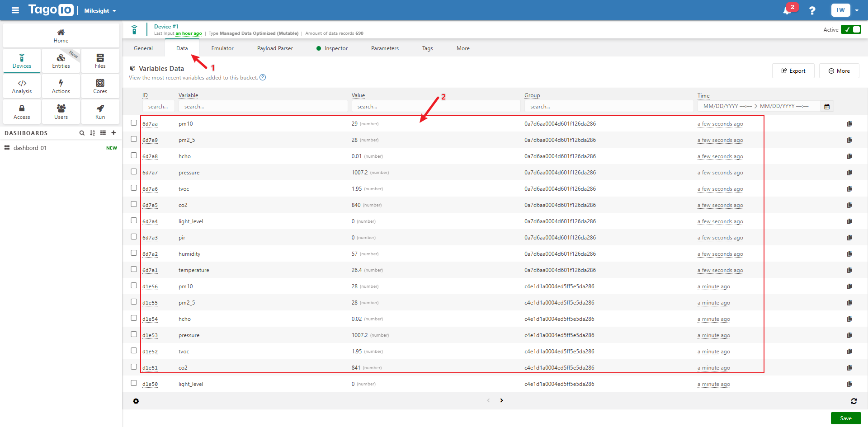Image resolution: width=868 pixels, height=427 pixels.
Task: Expand the Milesight profile dropdown
Action: [100, 10]
